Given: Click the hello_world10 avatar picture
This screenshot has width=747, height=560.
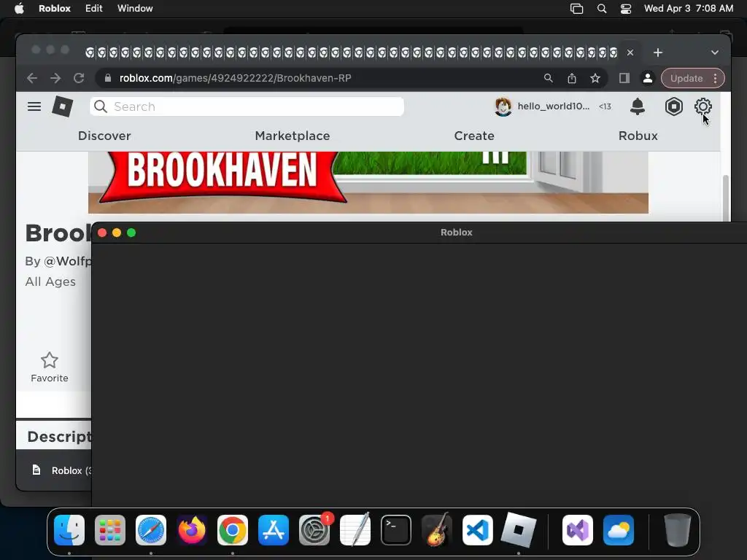Looking at the screenshot, I should click(503, 106).
